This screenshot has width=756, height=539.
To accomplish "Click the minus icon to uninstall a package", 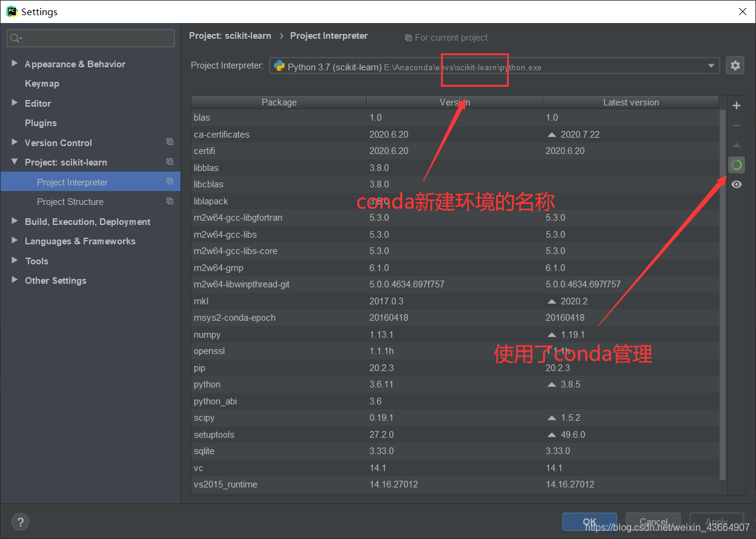I will point(737,126).
